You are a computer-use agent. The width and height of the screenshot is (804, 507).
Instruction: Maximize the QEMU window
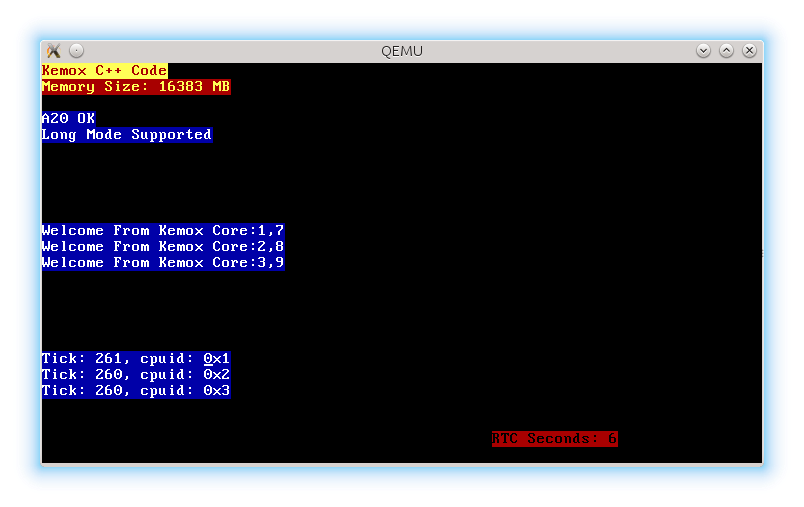[726, 51]
